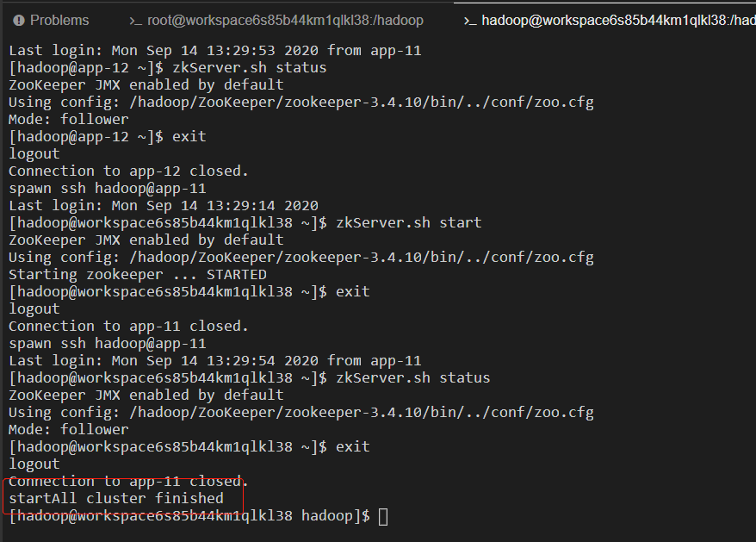This screenshot has height=542, width=756.
Task: Click "Mode: follower" under the app-12 status
Action: click(69, 119)
